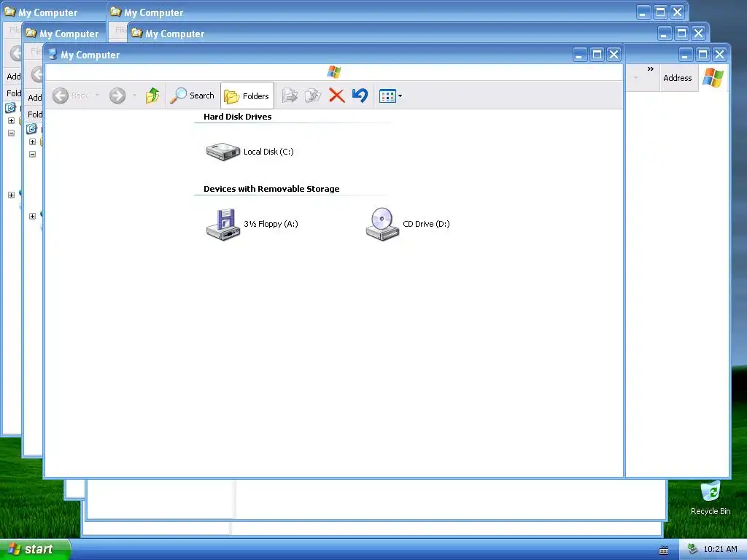The width and height of the screenshot is (747, 560).
Task: Click the Address label in rear right window
Action: (678, 78)
